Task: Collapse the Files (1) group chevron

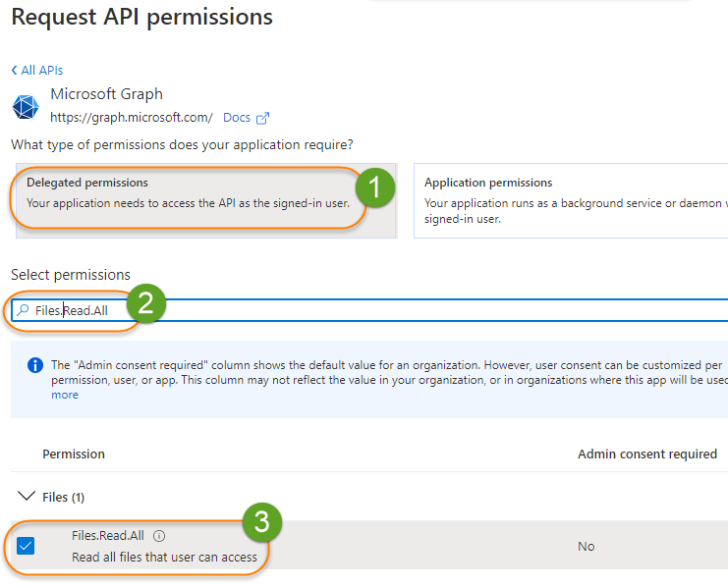Action: [x=26, y=496]
